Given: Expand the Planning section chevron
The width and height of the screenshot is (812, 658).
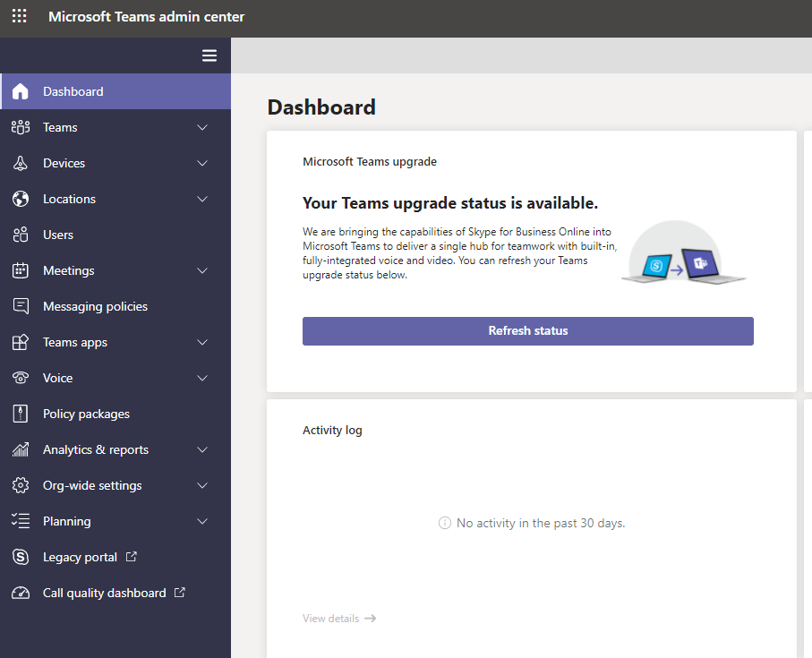Looking at the screenshot, I should [202, 521].
